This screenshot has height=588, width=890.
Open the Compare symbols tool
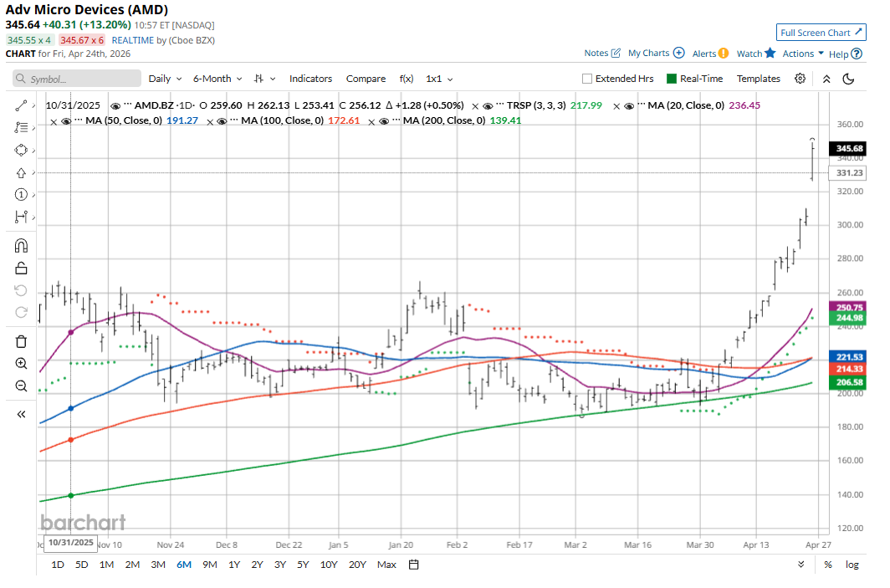pos(366,79)
